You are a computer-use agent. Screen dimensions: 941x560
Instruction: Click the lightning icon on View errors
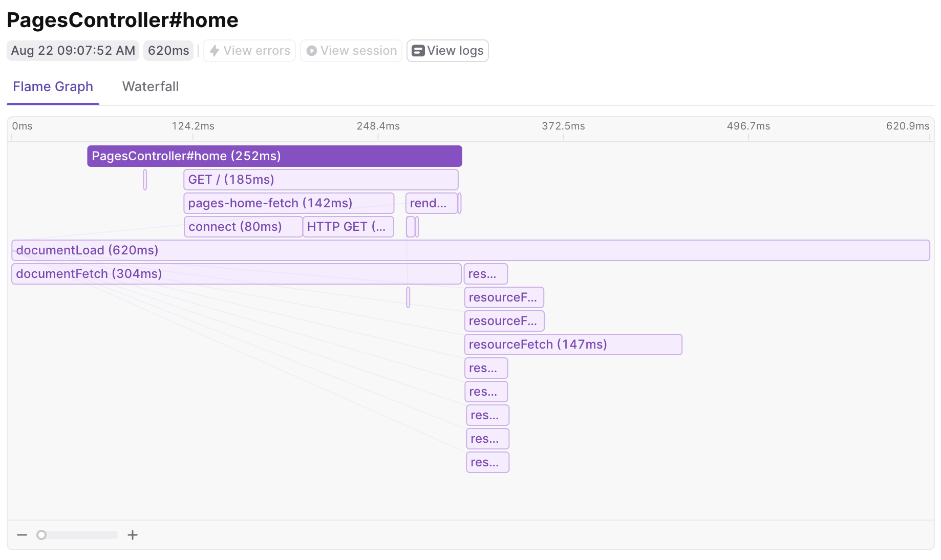215,51
